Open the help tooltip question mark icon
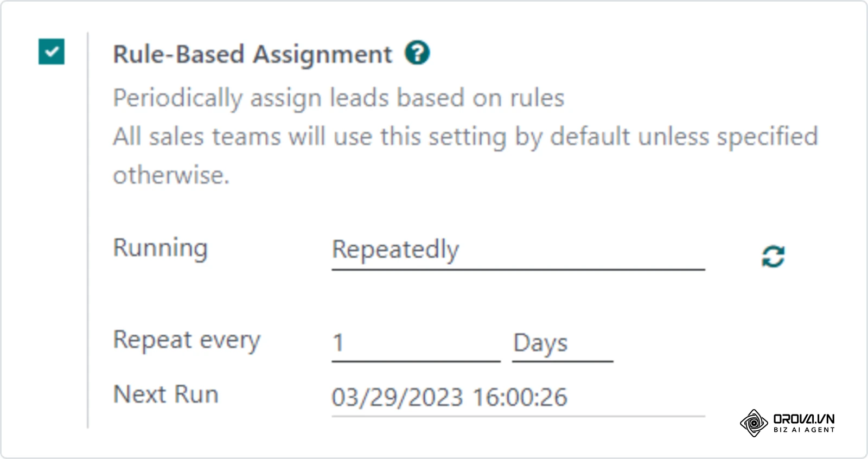This screenshot has height=459, width=868. pos(417,53)
